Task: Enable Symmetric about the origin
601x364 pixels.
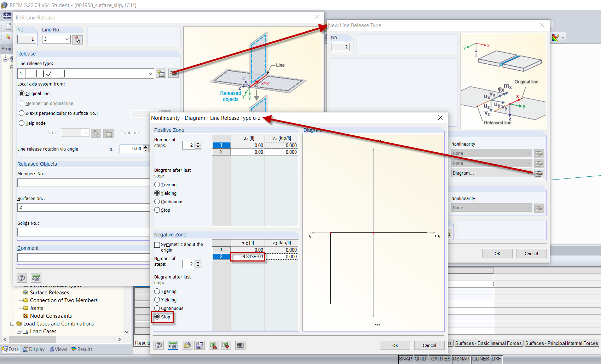Action: pos(157,245)
